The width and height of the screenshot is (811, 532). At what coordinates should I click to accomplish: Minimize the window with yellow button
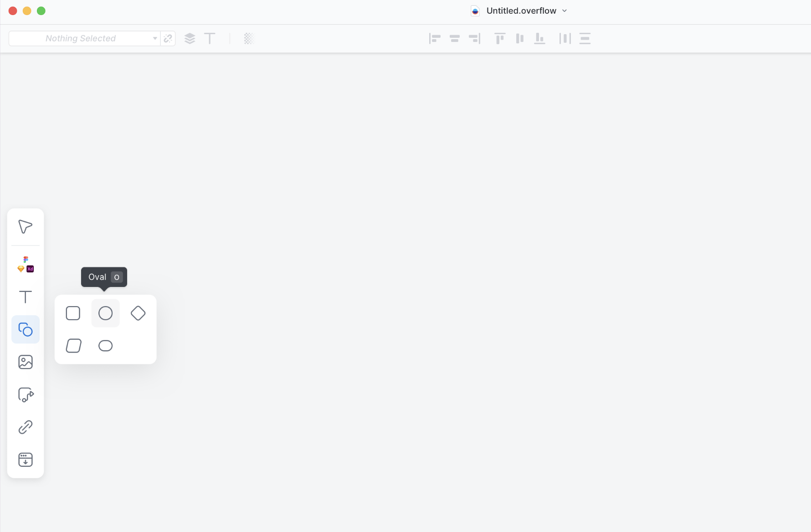(27, 11)
